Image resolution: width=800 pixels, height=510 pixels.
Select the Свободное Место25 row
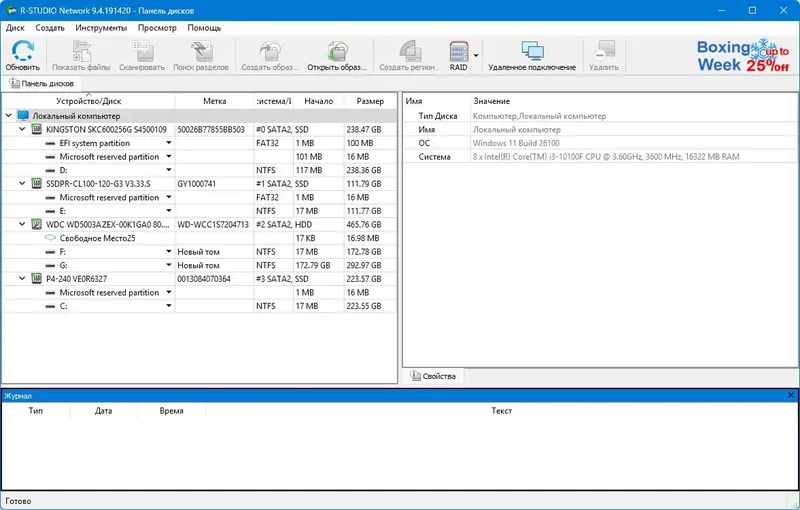(199, 238)
